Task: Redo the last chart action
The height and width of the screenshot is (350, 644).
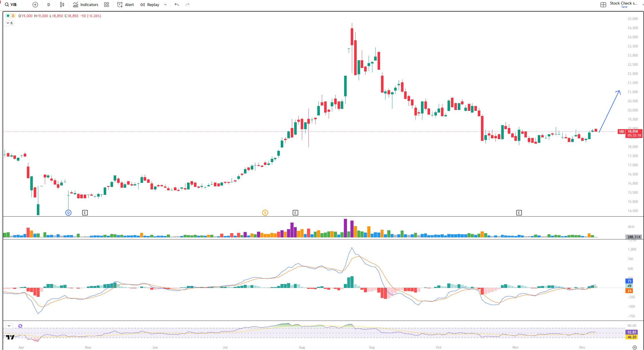Action: point(187,5)
